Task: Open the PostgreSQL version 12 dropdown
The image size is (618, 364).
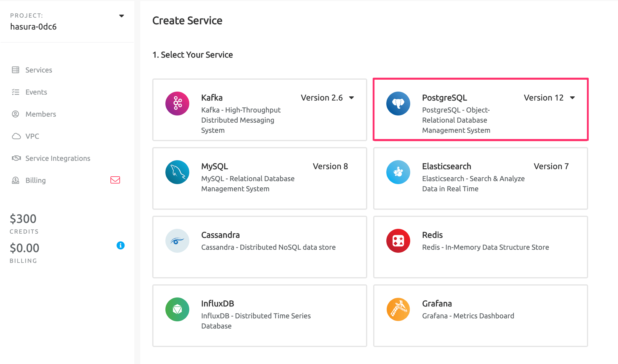Action: (x=572, y=98)
